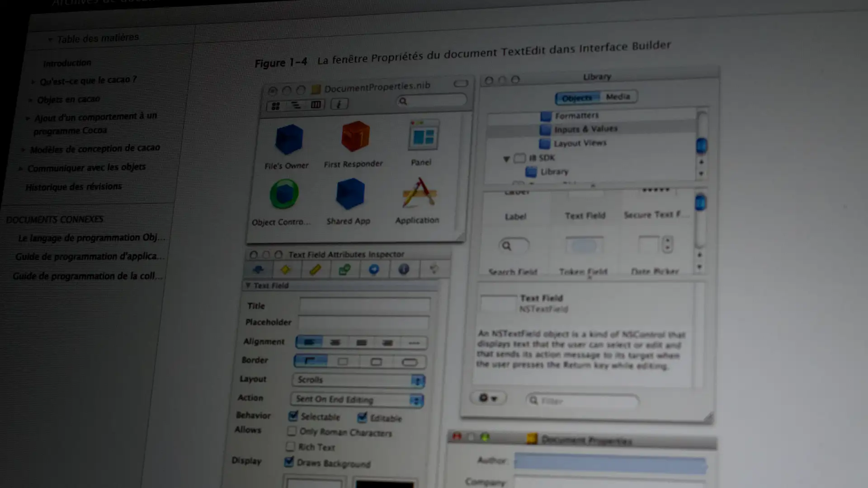Screen dimensions: 868x488
Task: Open the Attributes pane in inspector toolbar
Action: pyautogui.click(x=258, y=270)
